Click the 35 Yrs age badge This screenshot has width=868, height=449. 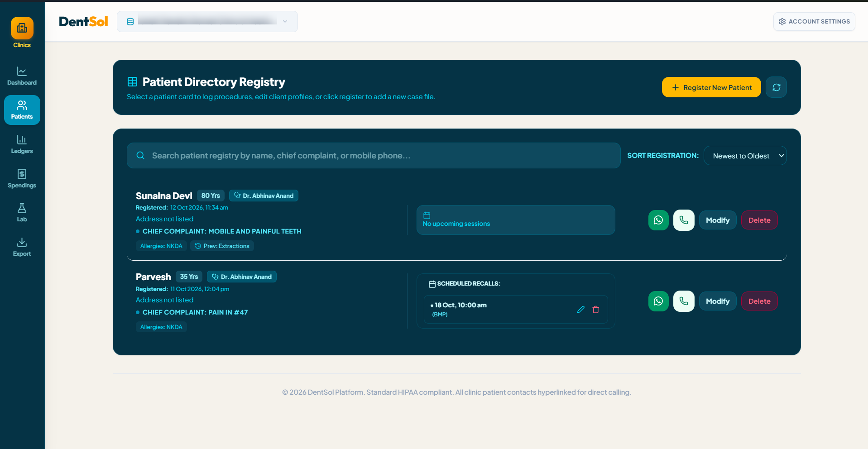[189, 277]
